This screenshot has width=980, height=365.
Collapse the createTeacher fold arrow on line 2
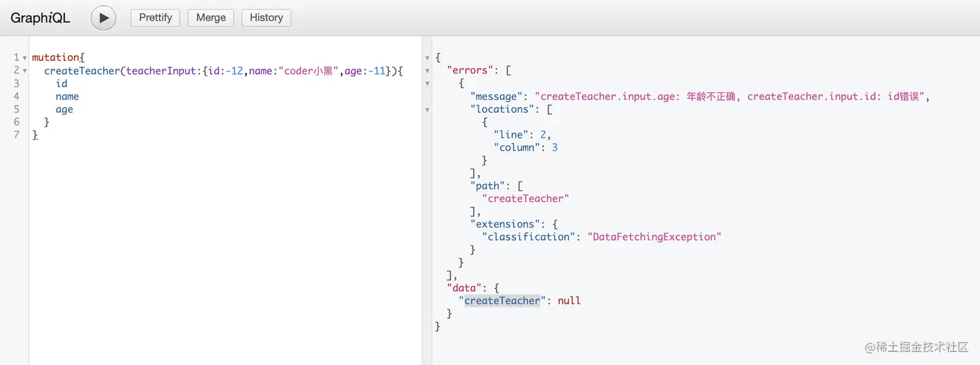25,71
